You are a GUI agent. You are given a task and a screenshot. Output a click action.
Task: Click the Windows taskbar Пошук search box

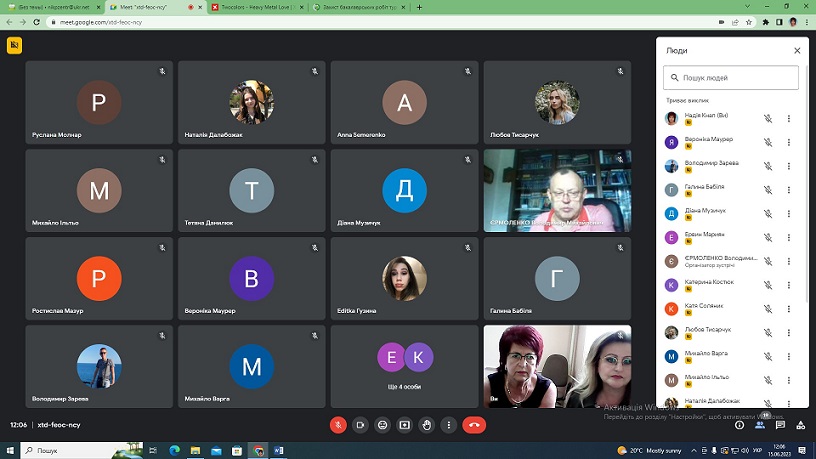[82, 450]
